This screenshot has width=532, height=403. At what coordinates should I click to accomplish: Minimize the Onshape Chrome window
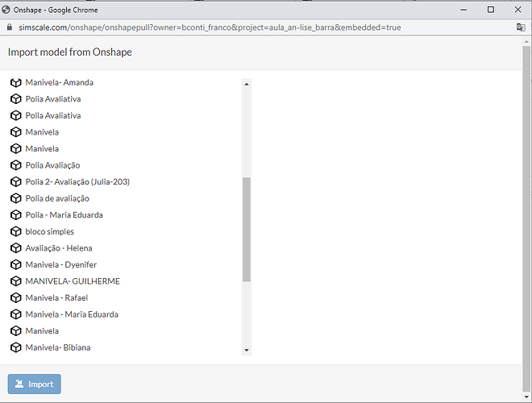tap(463, 10)
